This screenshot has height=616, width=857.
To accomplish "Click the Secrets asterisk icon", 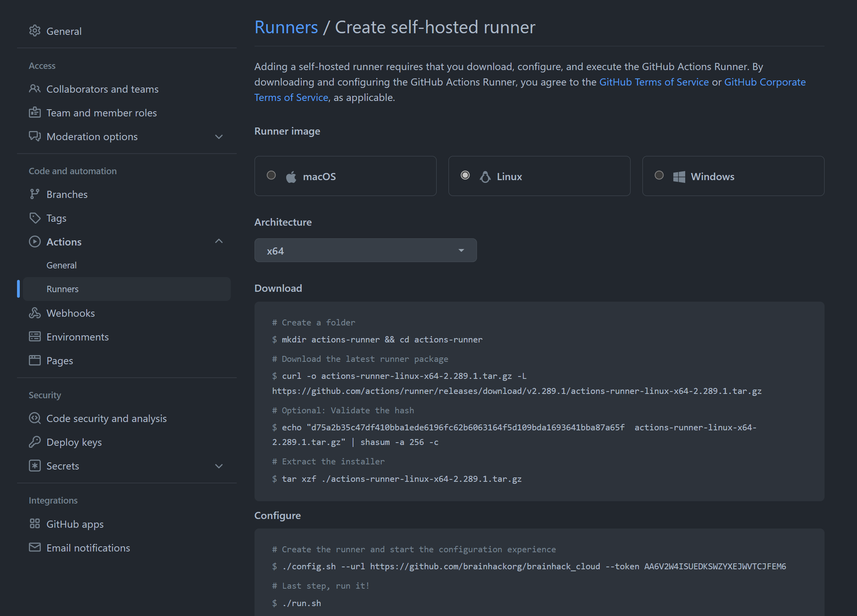I will 35,466.
